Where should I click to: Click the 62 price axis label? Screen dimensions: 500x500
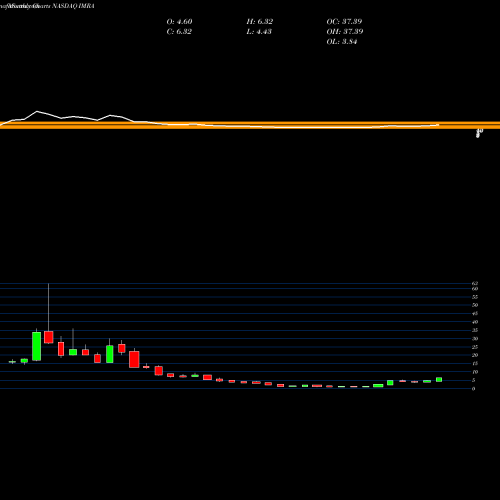tap(475, 284)
